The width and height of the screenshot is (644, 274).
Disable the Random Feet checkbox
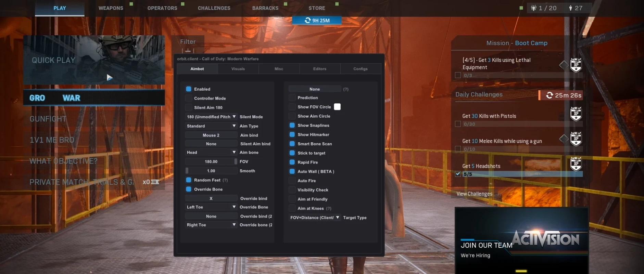189,180
